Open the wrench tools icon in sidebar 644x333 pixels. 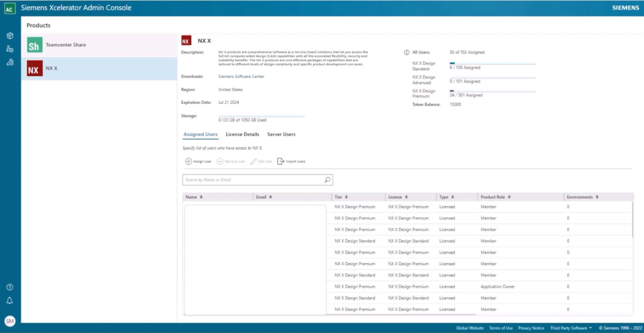[x=9, y=62]
